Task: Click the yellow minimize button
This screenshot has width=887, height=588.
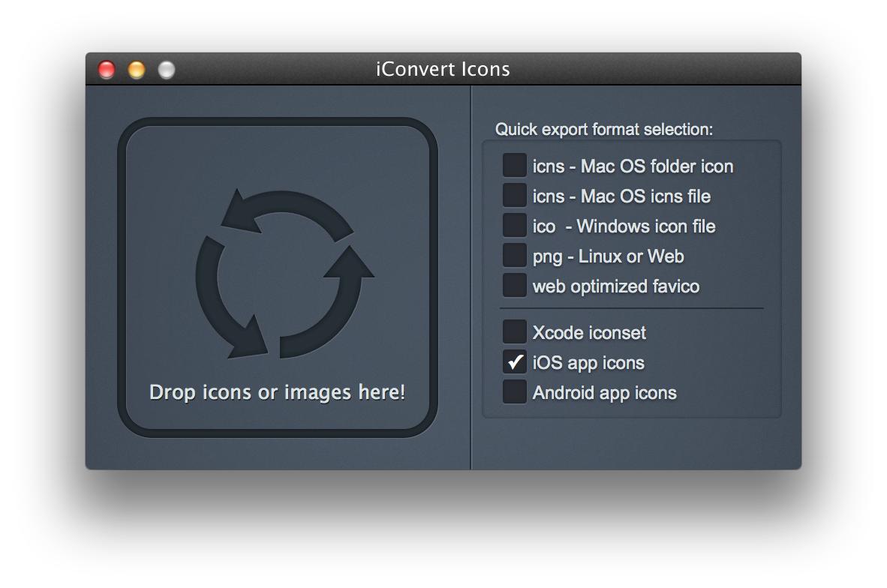Action: [136, 69]
